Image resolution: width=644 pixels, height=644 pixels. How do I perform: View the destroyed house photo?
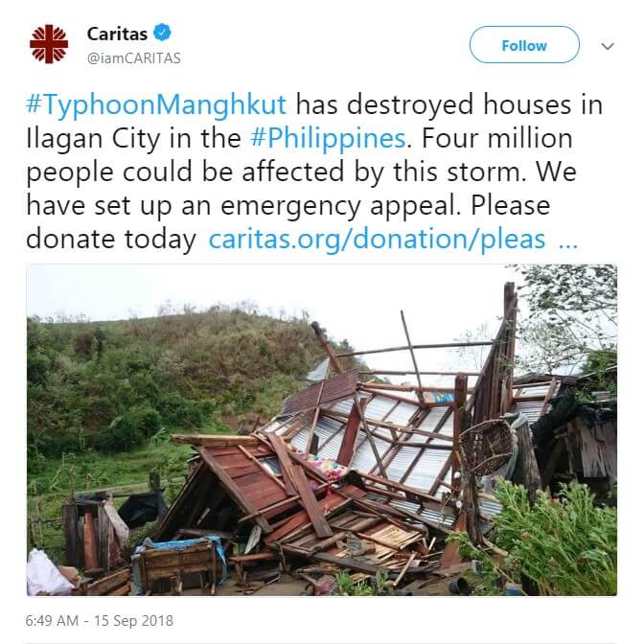click(322, 429)
